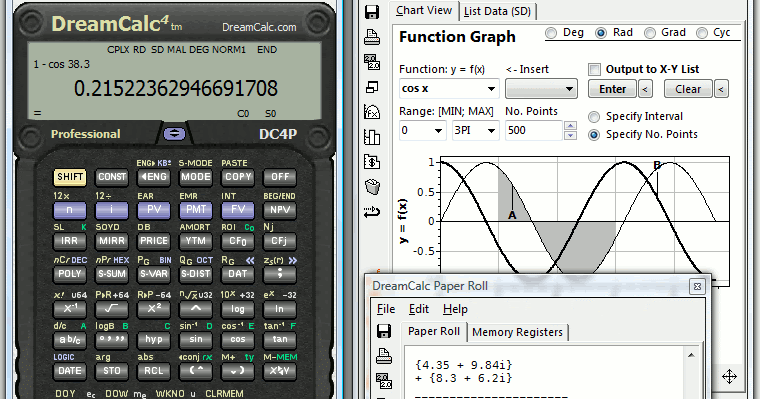This screenshot has height=399, width=760.
Task: Select the Paper Roll tab
Action: click(434, 332)
